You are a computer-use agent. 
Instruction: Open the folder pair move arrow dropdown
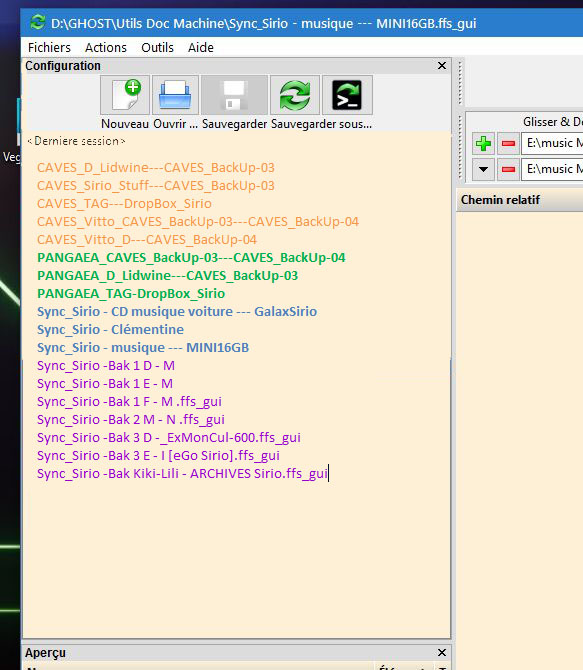click(x=483, y=170)
